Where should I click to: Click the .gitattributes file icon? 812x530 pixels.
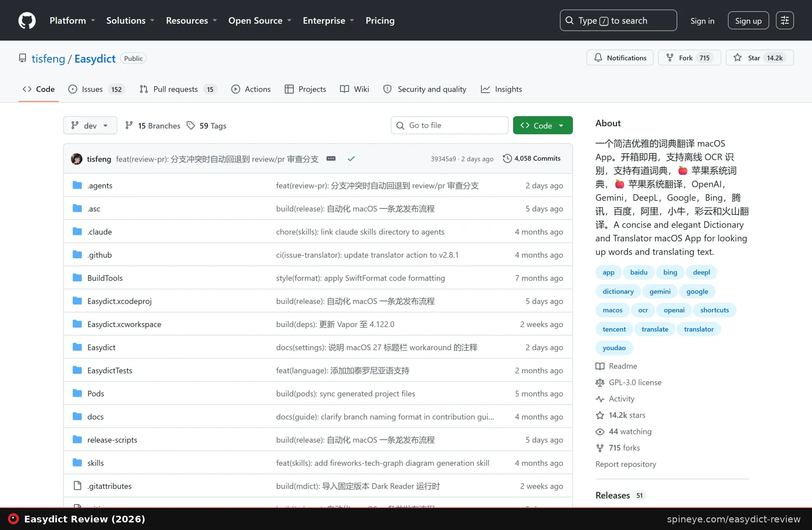click(77, 486)
